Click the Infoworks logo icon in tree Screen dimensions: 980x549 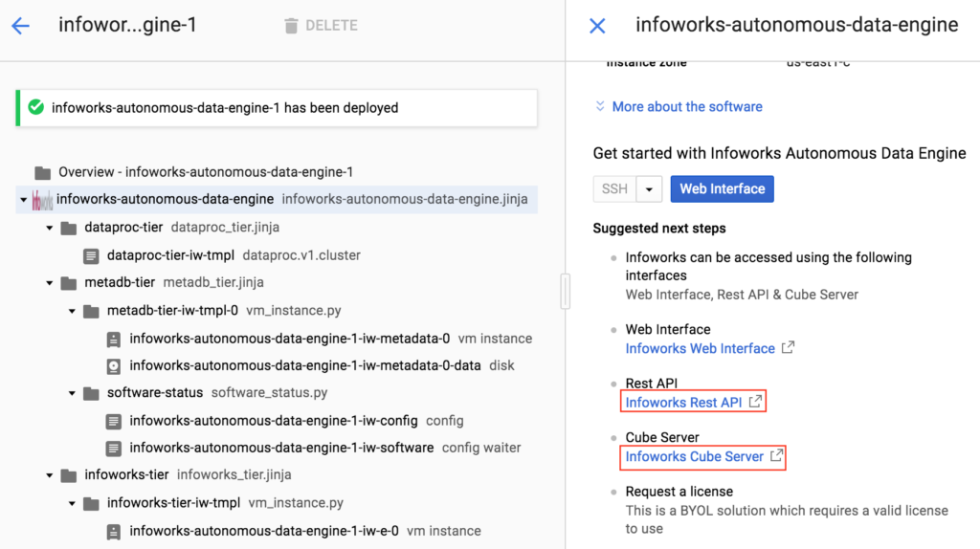pyautogui.click(x=42, y=200)
